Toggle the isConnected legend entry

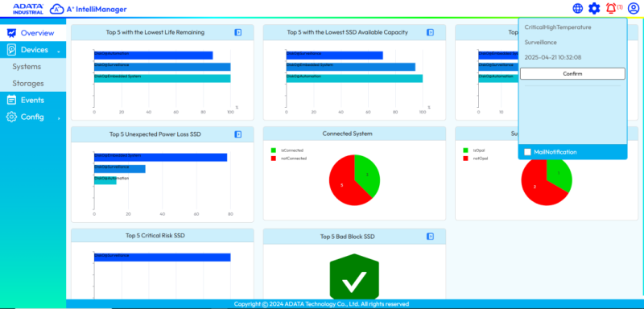pyautogui.click(x=287, y=150)
